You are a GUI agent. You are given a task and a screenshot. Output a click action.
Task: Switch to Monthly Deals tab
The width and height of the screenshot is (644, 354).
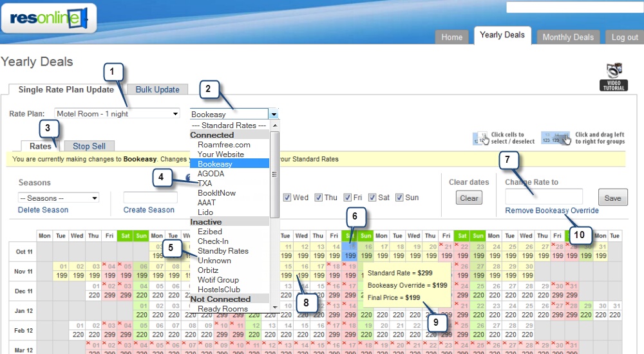coord(568,37)
